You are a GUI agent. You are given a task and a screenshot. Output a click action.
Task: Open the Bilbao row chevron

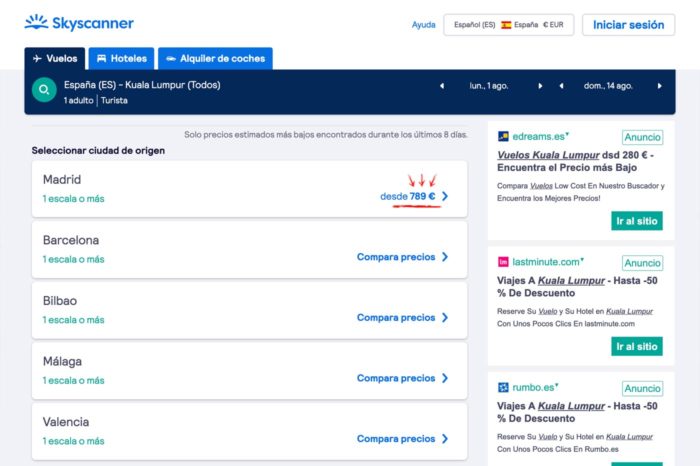click(445, 317)
